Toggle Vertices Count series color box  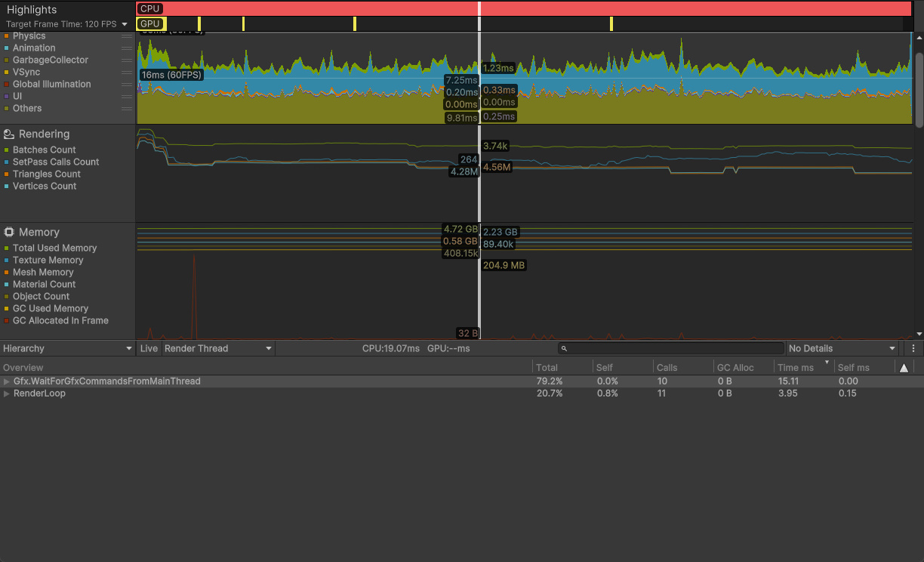[x=7, y=187]
